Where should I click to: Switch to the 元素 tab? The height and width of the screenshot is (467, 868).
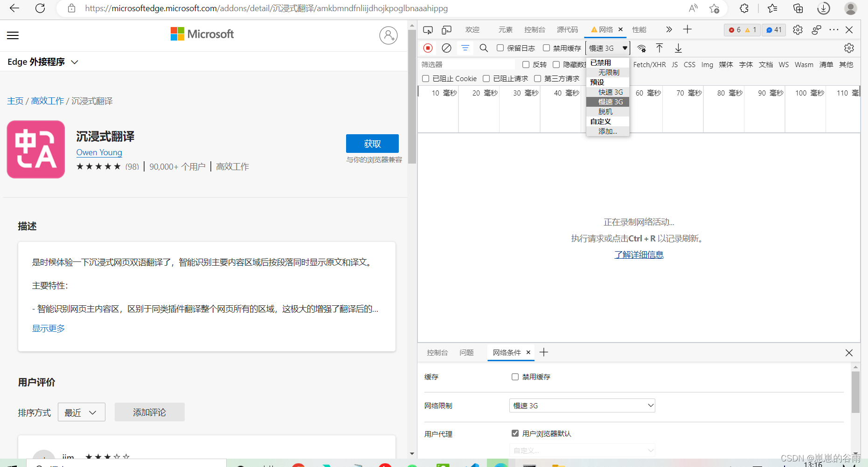[505, 30]
